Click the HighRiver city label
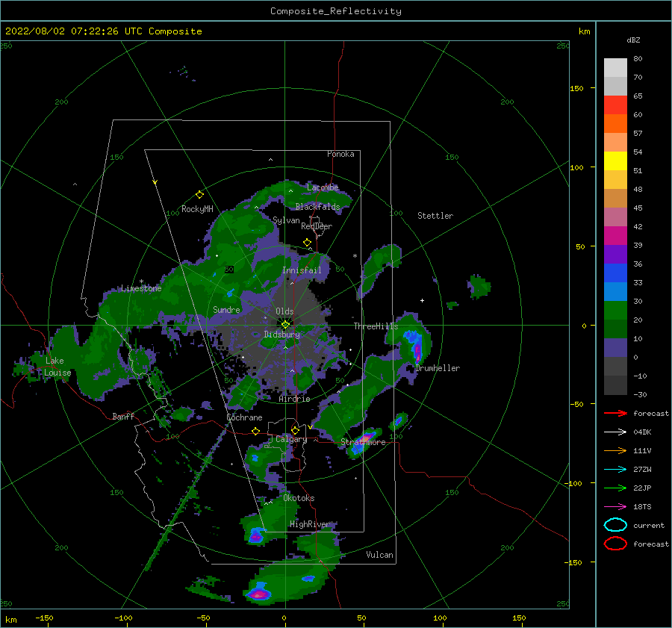This screenshot has height=628, width=672. 311,524
